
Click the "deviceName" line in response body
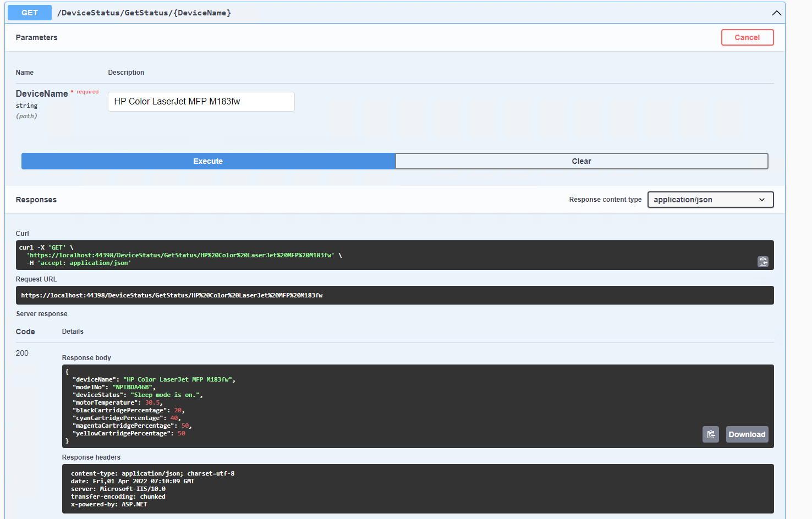click(153, 379)
